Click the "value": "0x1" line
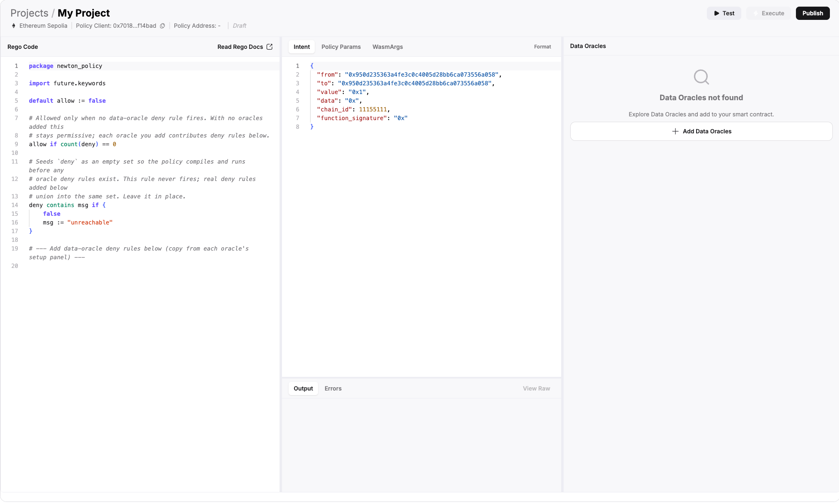839x504 pixels. [343, 92]
